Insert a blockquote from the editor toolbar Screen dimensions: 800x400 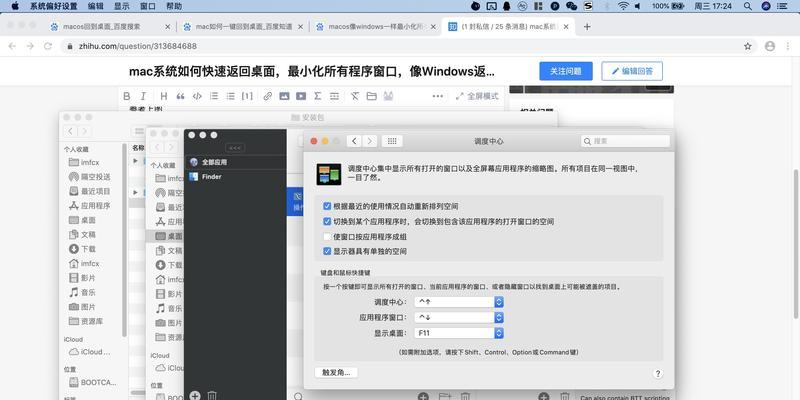click(x=180, y=96)
